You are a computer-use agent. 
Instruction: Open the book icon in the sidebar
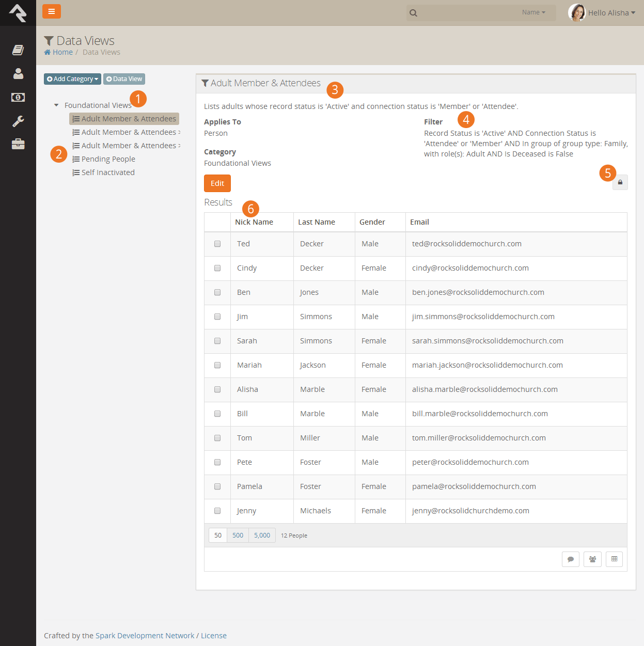pos(18,50)
